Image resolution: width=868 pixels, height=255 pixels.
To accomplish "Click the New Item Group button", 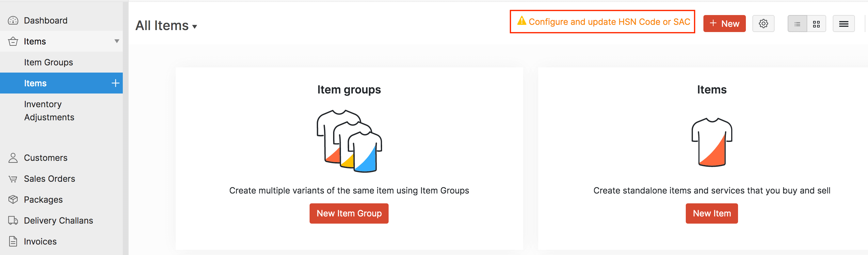I will [x=349, y=213].
